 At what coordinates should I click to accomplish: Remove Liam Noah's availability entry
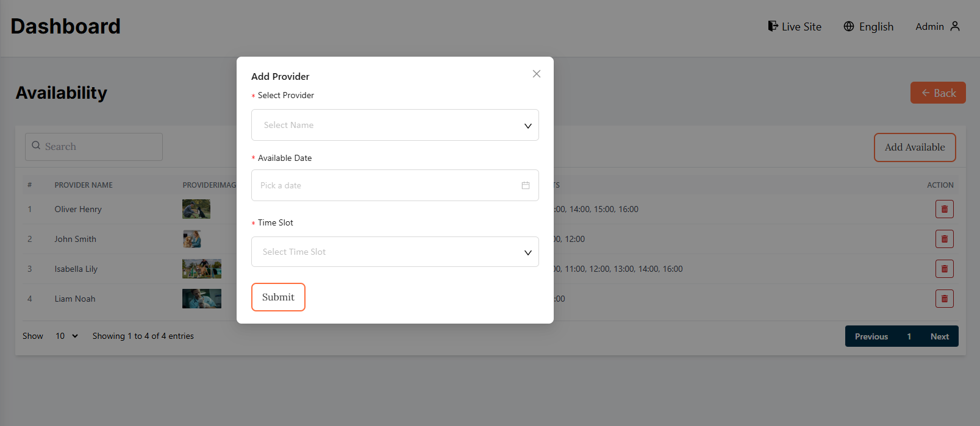(x=944, y=299)
